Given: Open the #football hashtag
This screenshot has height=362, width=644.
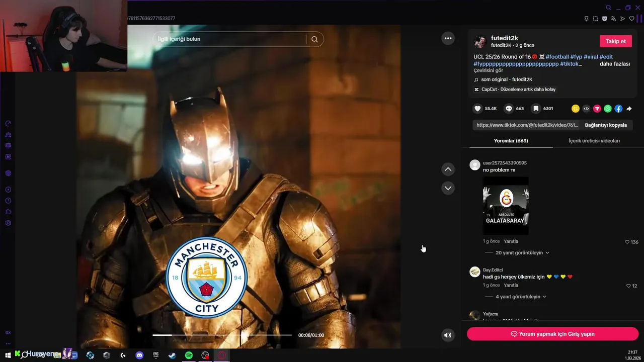Looking at the screenshot, I should 557,57.
